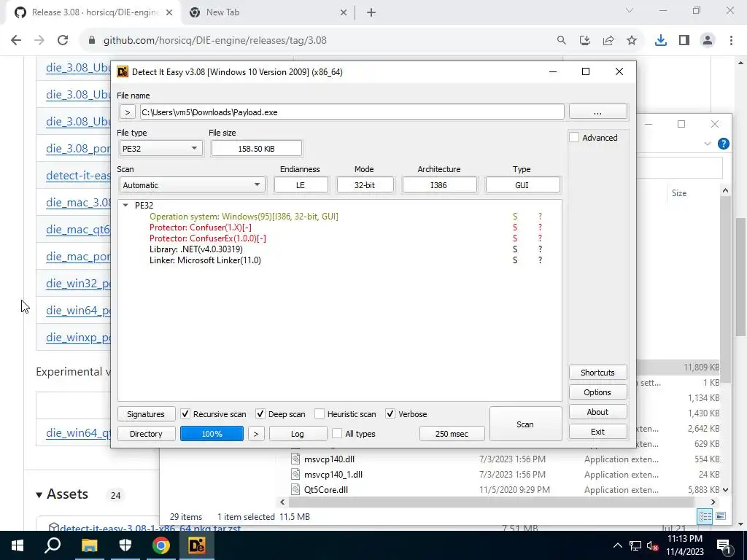Close the Release 3.08 tab
This screenshot has width=747, height=560.
[169, 13]
